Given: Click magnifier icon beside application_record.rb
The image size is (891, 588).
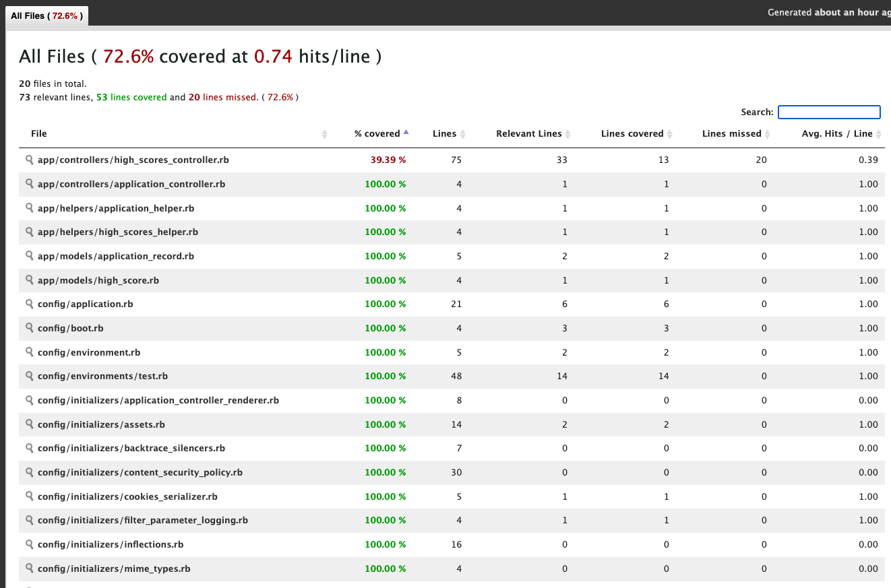Looking at the screenshot, I should 29,256.
